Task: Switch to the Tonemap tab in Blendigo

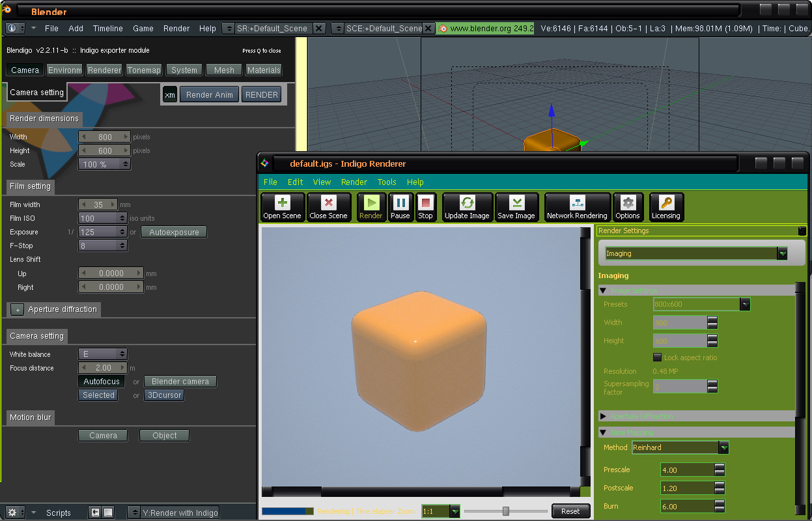Action: click(x=144, y=70)
